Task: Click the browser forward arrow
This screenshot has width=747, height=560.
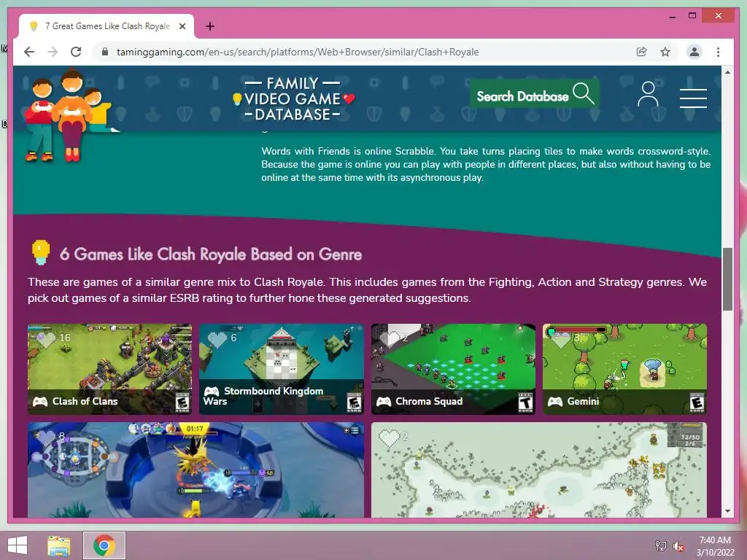Action: pyautogui.click(x=53, y=52)
